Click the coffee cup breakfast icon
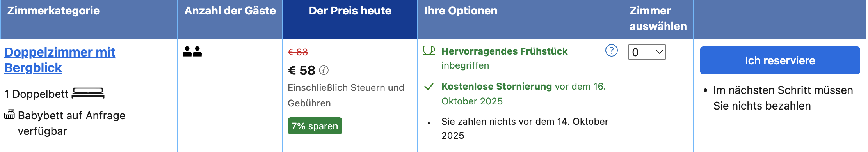 429,51
